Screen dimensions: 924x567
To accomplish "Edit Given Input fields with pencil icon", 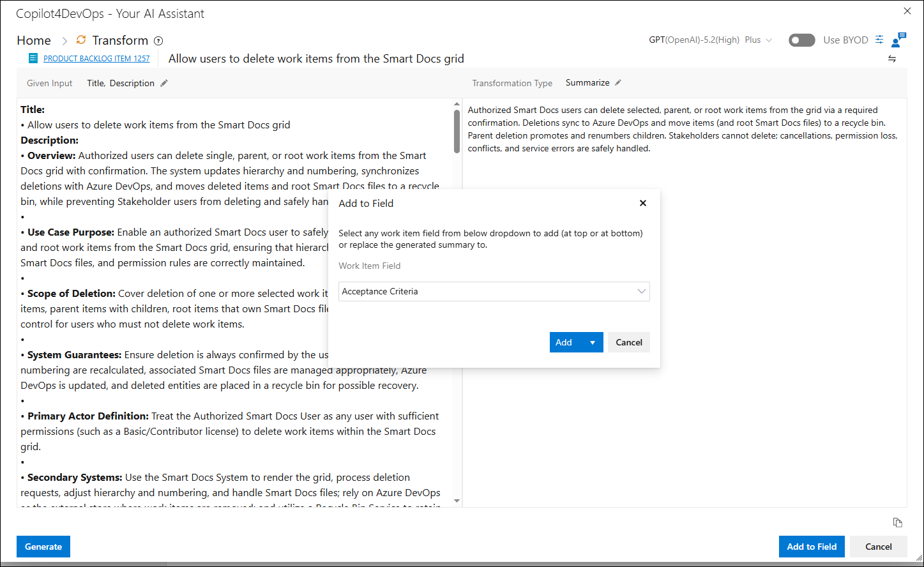I will [164, 83].
